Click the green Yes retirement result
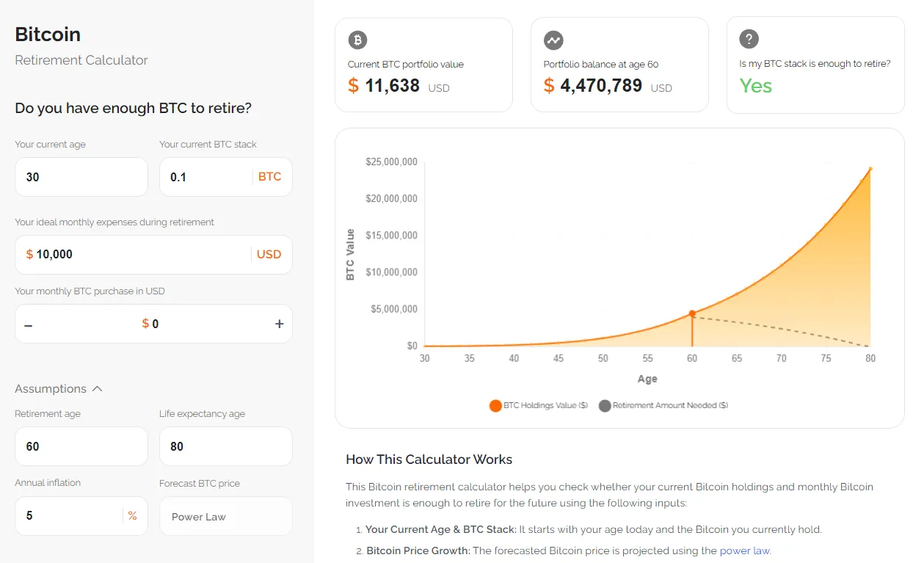Viewport: 924px width, 563px height. click(756, 86)
